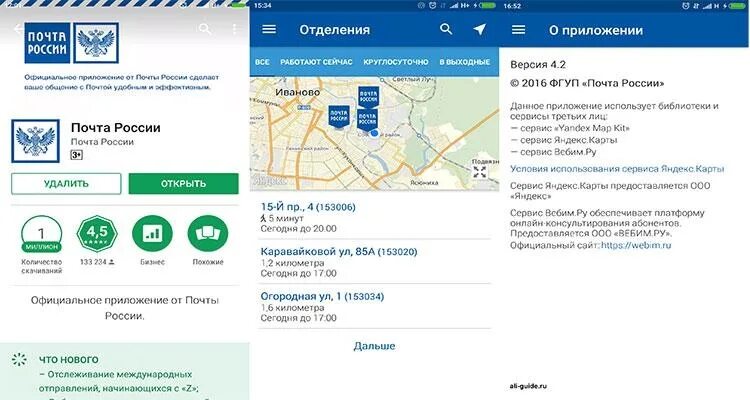The width and height of the screenshot is (750, 400).
Task: Tap the УДАЛИТЬ button
Action: click(66, 184)
